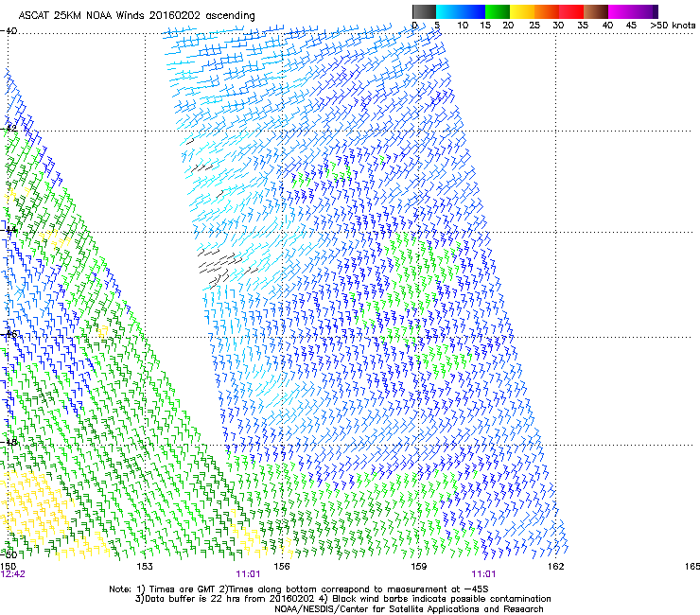This screenshot has height=615, width=700.
Task: Select the red 30-35 knots legend swatch
Action: [x=571, y=11]
